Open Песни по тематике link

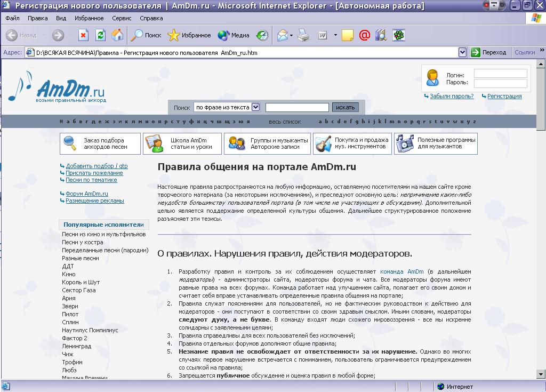(91, 180)
